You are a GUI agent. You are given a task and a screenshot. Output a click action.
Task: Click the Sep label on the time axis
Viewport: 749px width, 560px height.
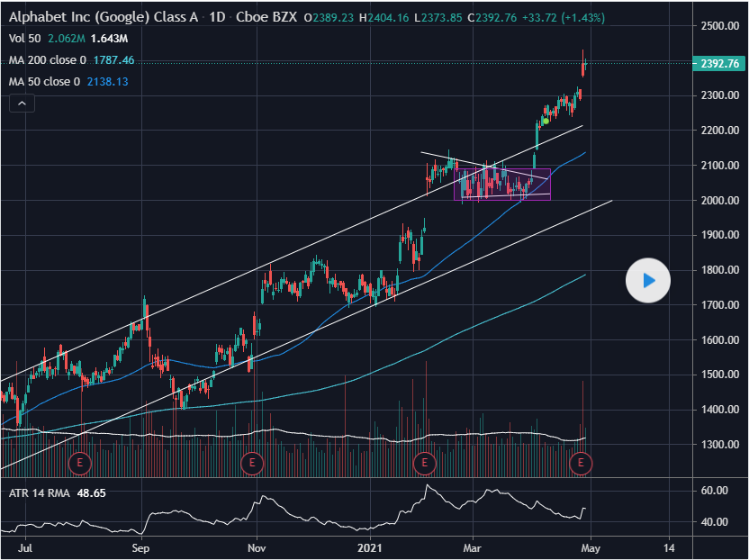[x=140, y=548]
